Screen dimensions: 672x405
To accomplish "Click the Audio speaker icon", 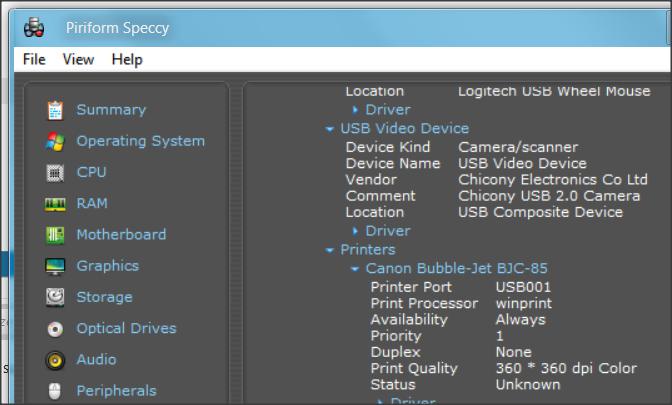I will coord(55,360).
